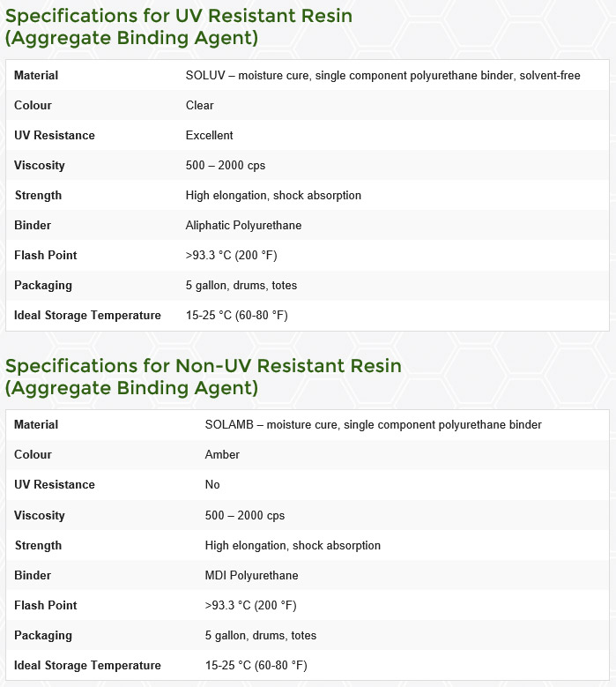Click the No UV resistance value

point(212,484)
